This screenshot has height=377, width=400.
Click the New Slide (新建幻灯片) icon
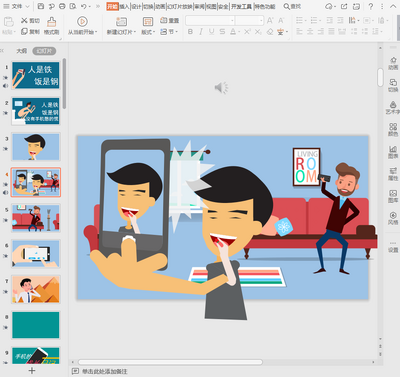(x=121, y=22)
